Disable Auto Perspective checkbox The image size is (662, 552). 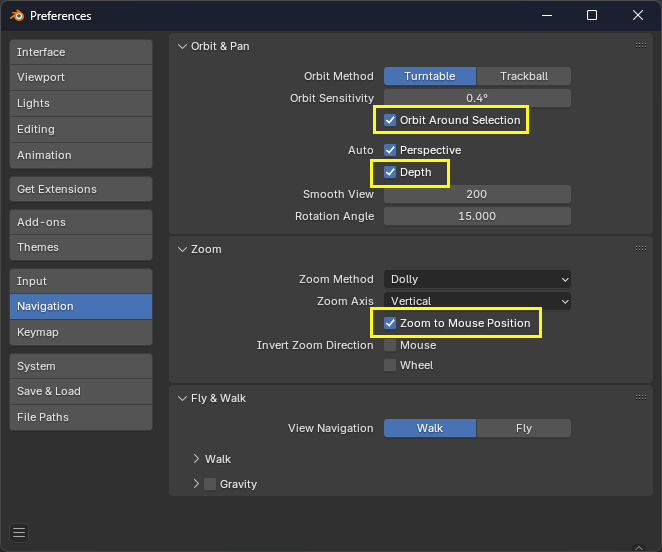390,150
